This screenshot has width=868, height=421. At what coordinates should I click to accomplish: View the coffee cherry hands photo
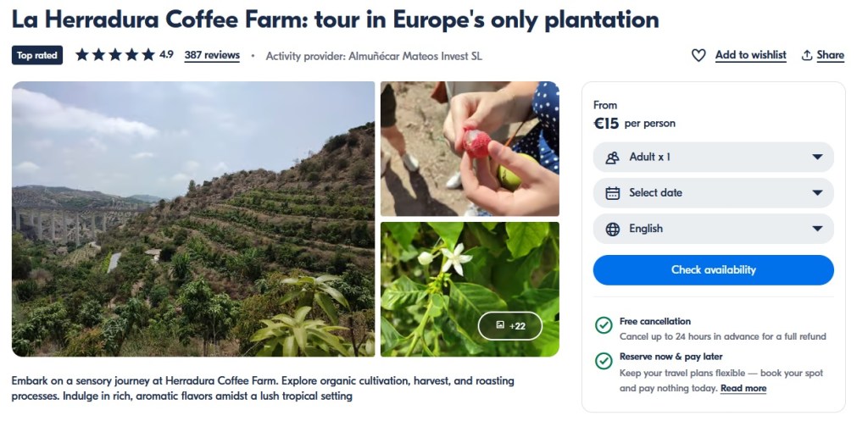[x=470, y=148]
